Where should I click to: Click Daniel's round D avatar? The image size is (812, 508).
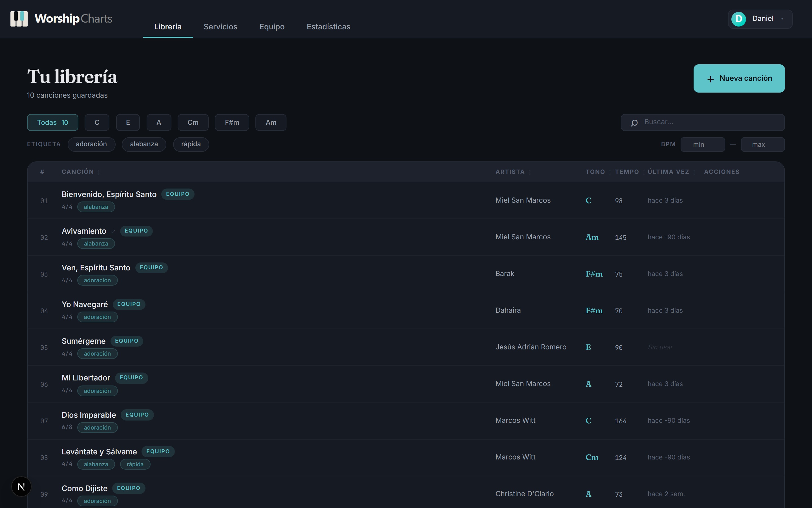(738, 19)
